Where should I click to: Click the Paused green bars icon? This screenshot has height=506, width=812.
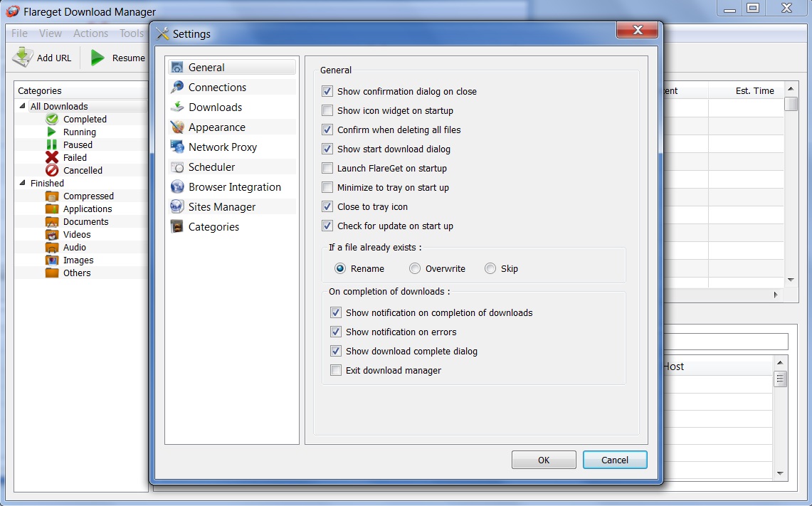[52, 144]
